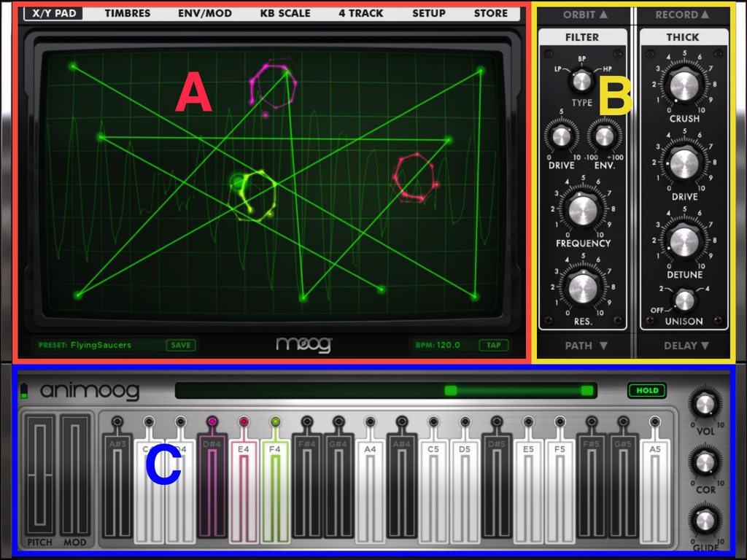Click the THICK CRUSH knob

[684, 86]
